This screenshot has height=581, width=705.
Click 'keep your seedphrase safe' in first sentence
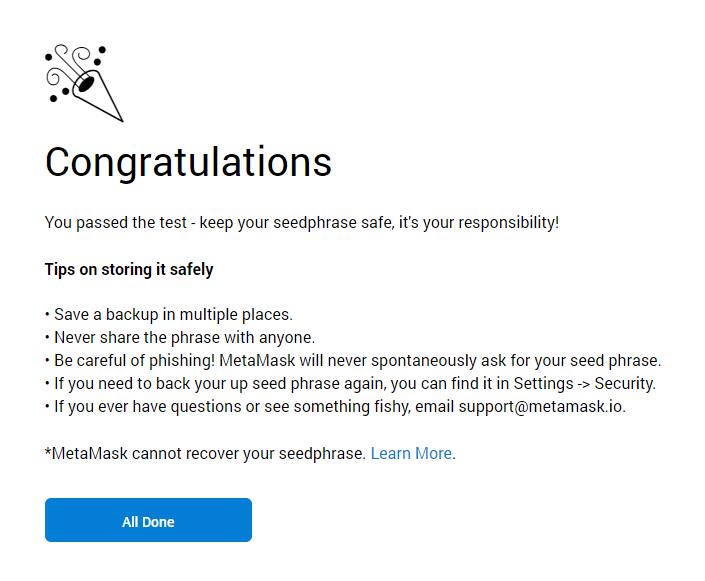296,222
